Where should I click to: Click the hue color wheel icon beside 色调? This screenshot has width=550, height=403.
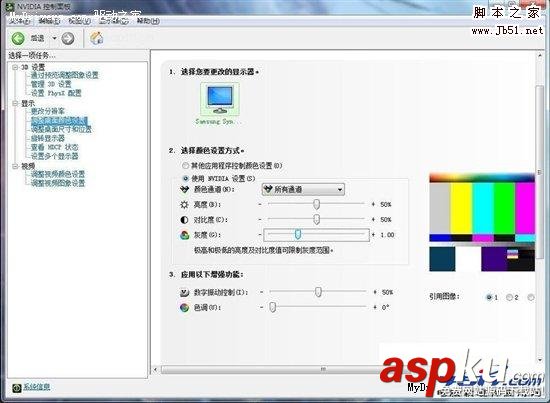point(185,308)
